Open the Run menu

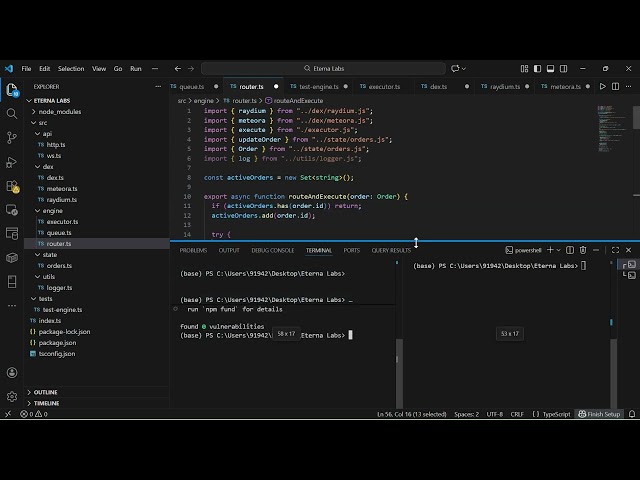[136, 69]
